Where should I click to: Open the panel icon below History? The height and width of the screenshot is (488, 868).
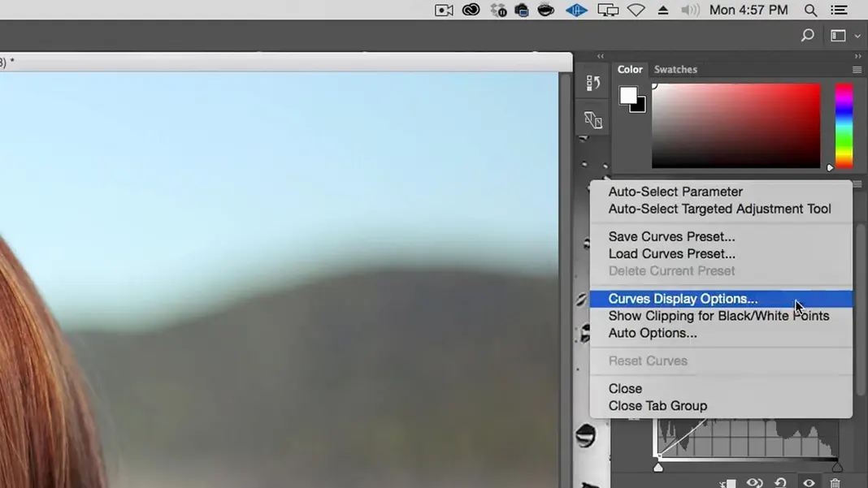(592, 119)
